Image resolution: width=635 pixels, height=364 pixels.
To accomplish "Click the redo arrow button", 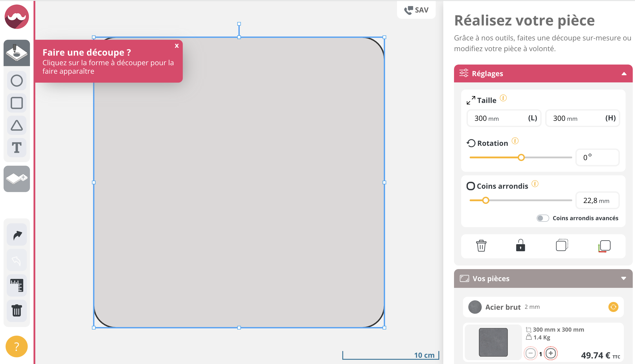I will point(17,235).
